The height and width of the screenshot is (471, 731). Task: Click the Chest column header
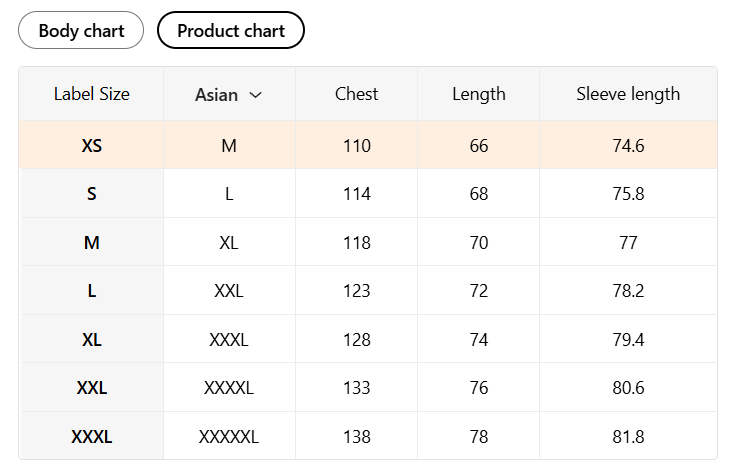pos(357,94)
